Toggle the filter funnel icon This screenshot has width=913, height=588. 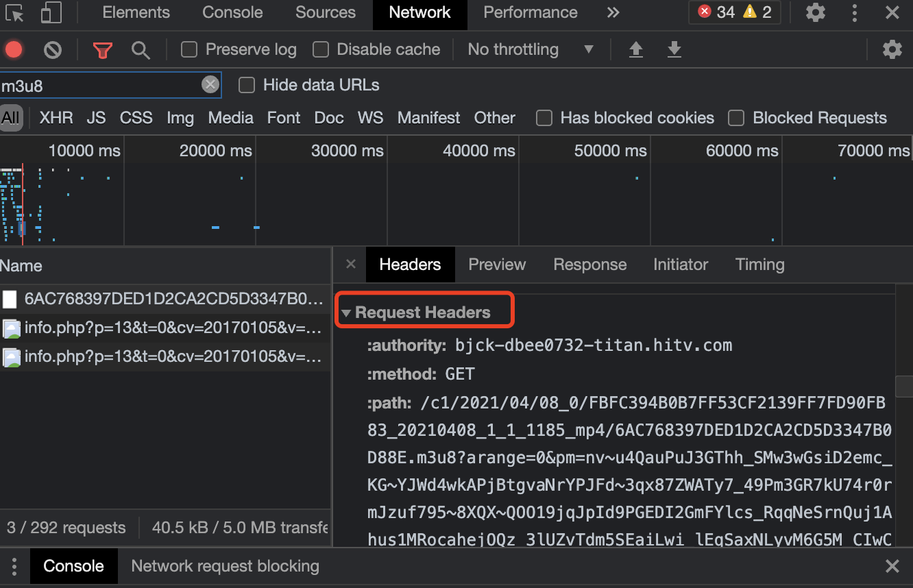pos(102,49)
